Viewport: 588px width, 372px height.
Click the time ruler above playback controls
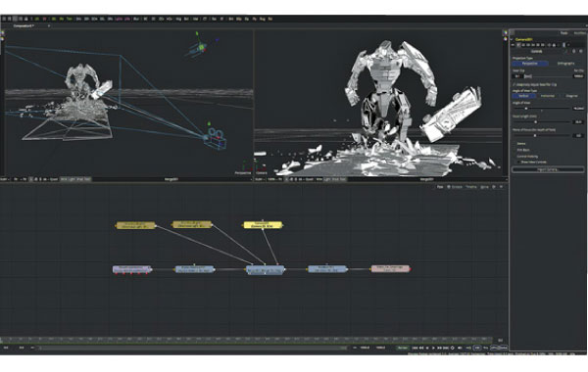(246, 340)
